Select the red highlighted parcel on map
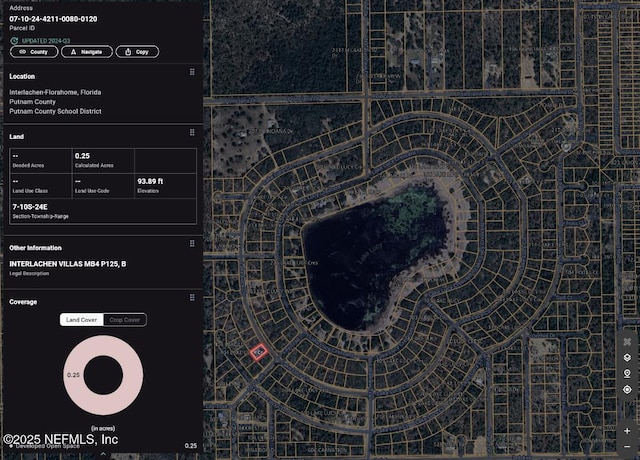Image resolution: width=640 pixels, height=460 pixels. 259,352
